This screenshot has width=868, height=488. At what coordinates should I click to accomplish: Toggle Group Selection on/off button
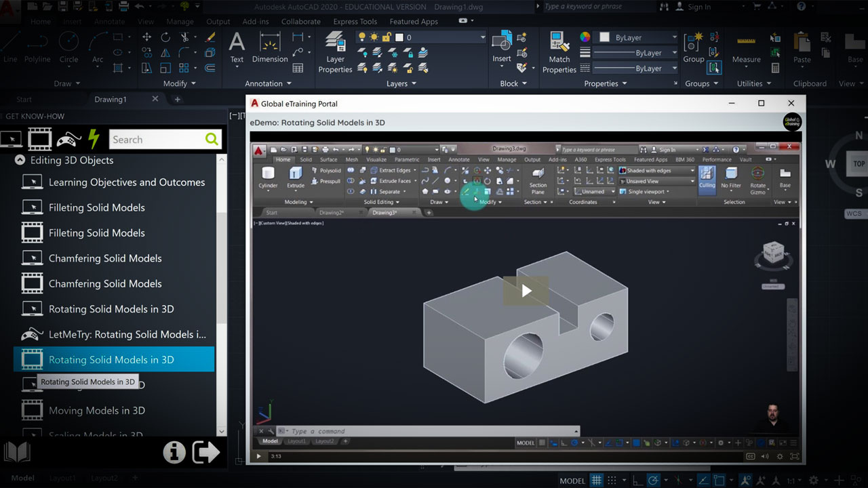coord(713,68)
